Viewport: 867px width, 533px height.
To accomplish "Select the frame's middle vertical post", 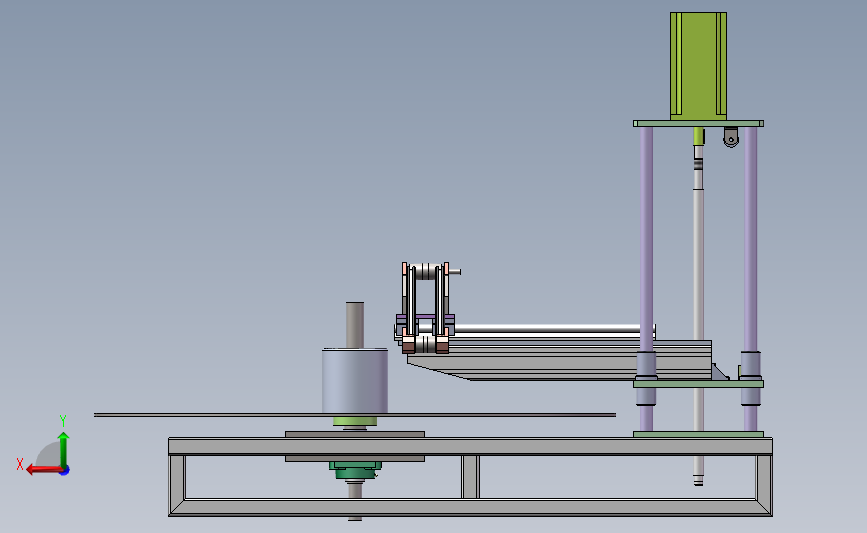I will tap(471, 477).
